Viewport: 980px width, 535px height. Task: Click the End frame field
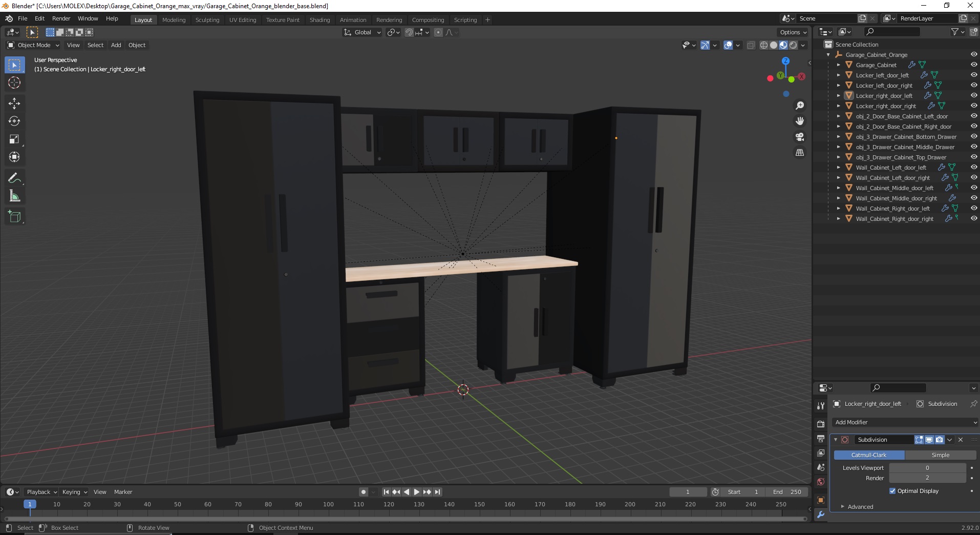787,492
